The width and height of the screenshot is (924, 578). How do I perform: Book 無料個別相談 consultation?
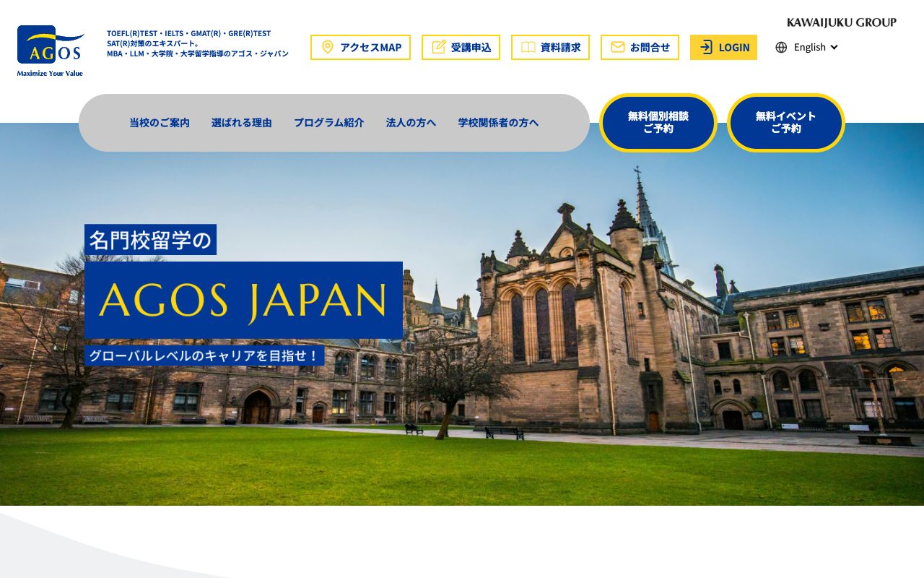[x=658, y=123]
